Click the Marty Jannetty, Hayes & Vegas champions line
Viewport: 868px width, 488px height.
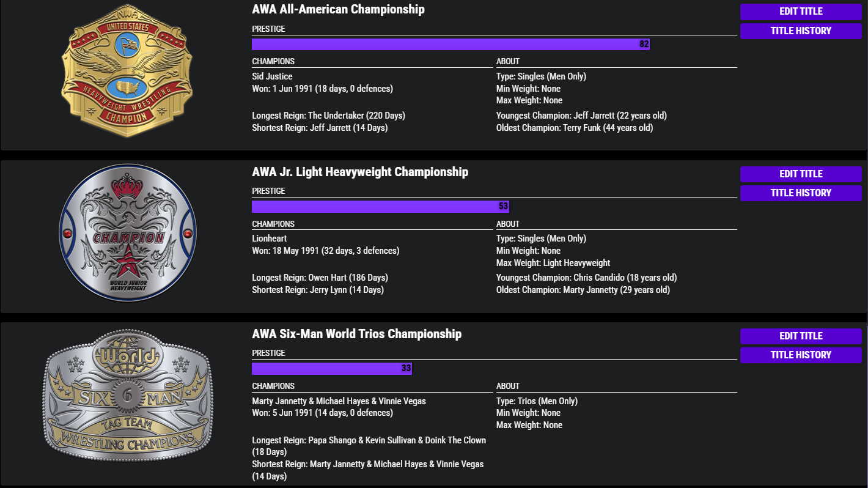click(x=339, y=401)
